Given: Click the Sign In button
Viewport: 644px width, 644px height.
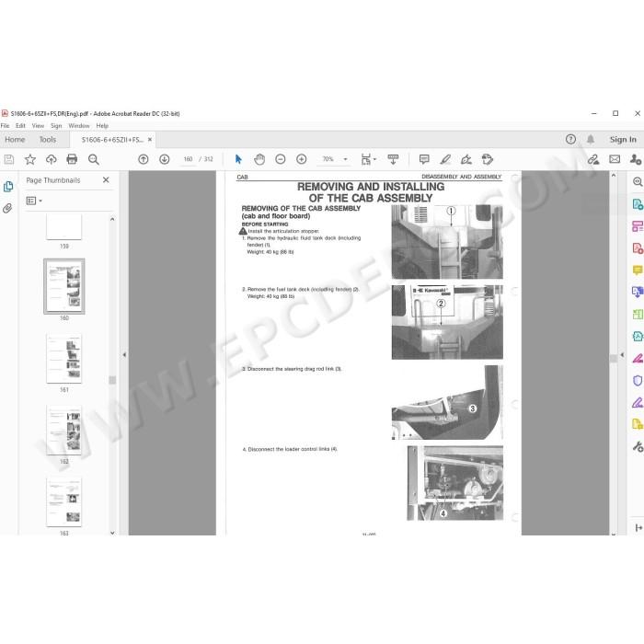Looking at the screenshot, I should (623, 140).
